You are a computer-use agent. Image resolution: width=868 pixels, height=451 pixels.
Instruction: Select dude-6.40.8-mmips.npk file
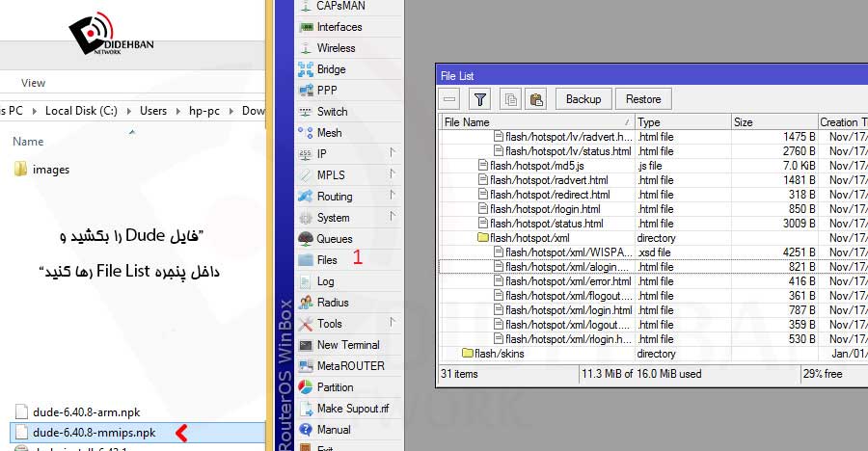tap(137, 433)
